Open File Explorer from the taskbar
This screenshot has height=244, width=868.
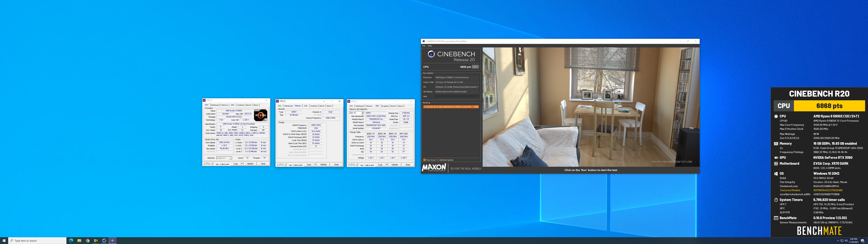79,241
